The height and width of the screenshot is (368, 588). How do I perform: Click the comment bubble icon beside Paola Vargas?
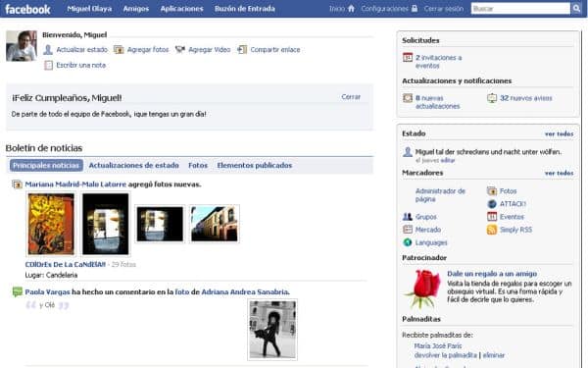click(18, 291)
